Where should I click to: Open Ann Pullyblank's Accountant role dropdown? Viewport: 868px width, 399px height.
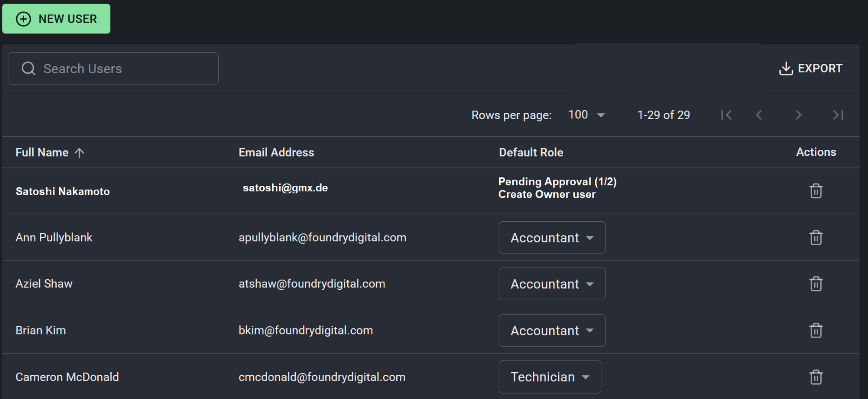551,238
